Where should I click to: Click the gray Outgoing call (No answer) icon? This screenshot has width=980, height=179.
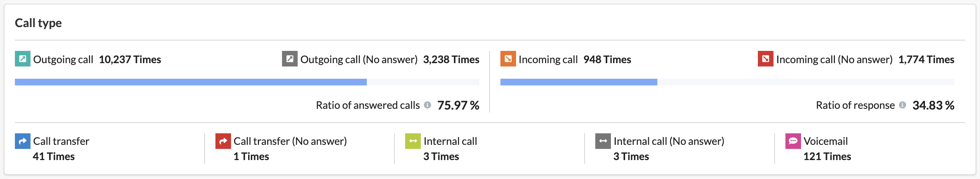289,59
